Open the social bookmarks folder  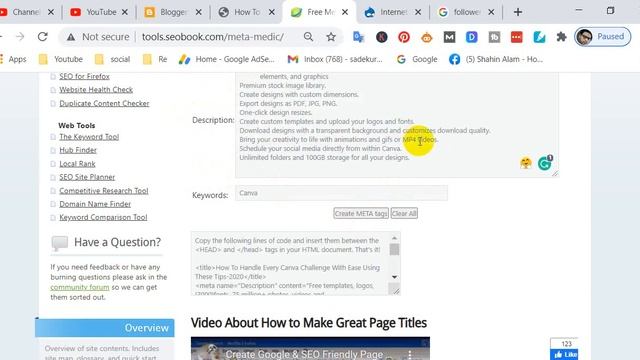pyautogui.click(x=112, y=59)
